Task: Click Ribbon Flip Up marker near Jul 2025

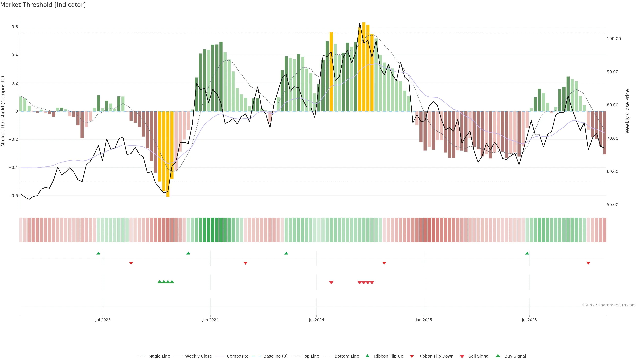Action: 527,253
